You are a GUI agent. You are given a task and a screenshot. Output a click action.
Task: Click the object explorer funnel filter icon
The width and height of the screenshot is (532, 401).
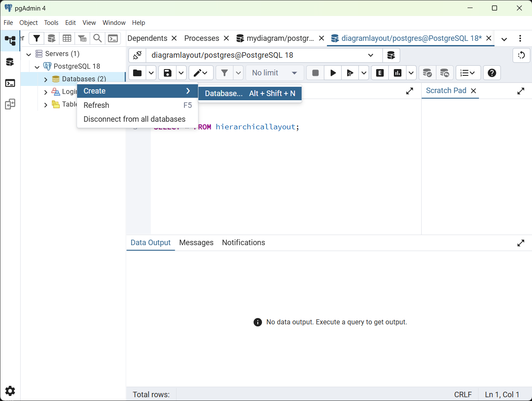37,38
